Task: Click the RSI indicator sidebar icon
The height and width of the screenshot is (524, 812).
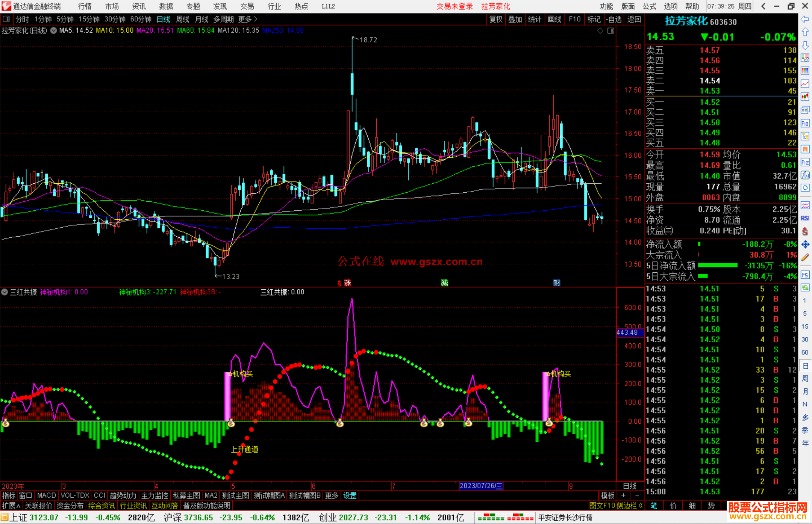Action: tap(805, 218)
